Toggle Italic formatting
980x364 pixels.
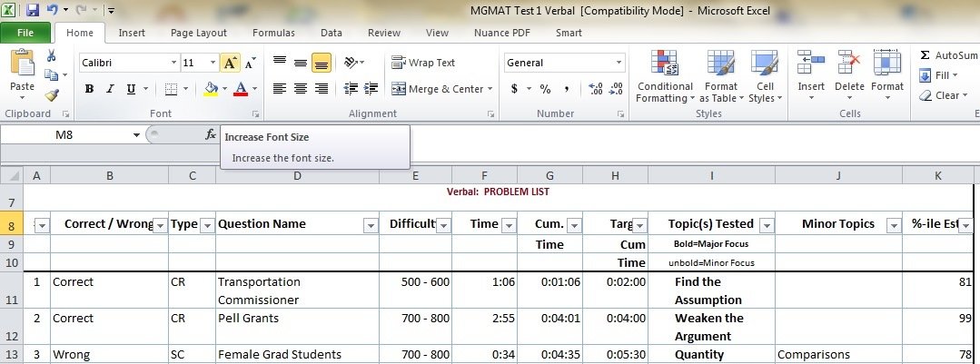coord(110,89)
